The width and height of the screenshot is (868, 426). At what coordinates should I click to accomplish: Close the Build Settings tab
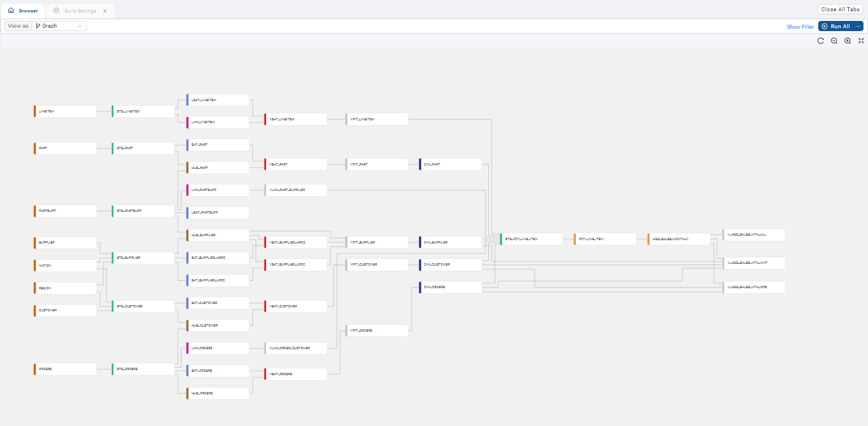click(x=105, y=11)
